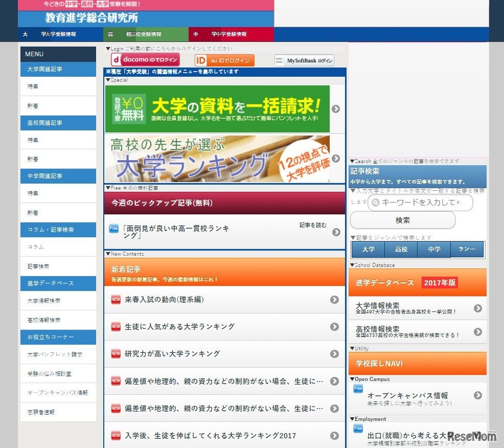
Task: Filter articles by 大学 genre button
Action: [367, 249]
